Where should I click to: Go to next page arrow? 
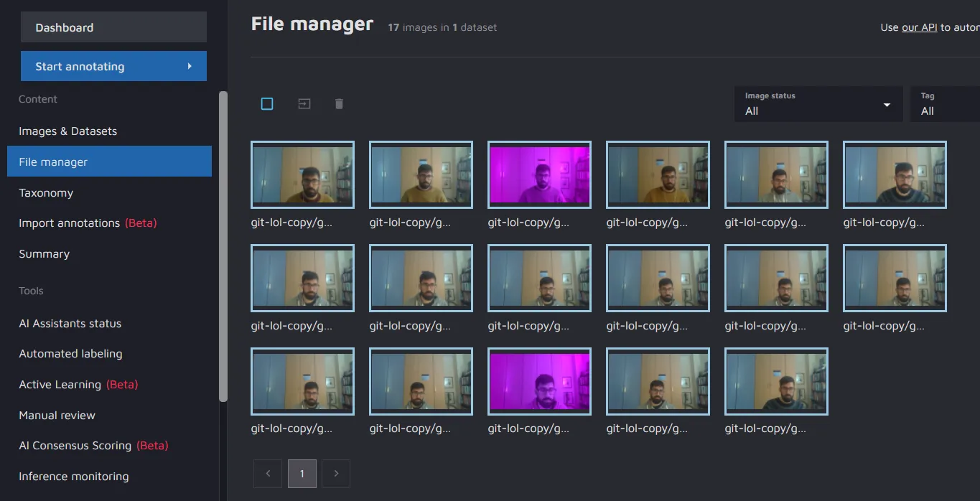tap(336, 474)
